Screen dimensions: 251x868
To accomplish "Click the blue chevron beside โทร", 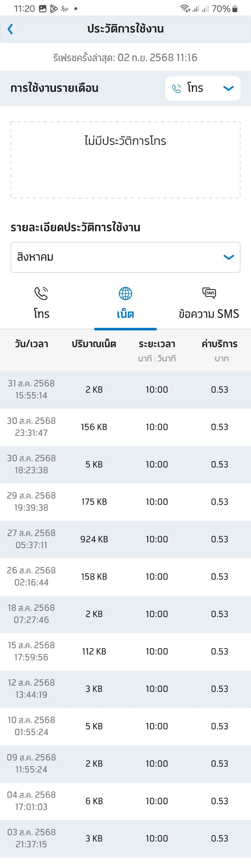I will [228, 88].
